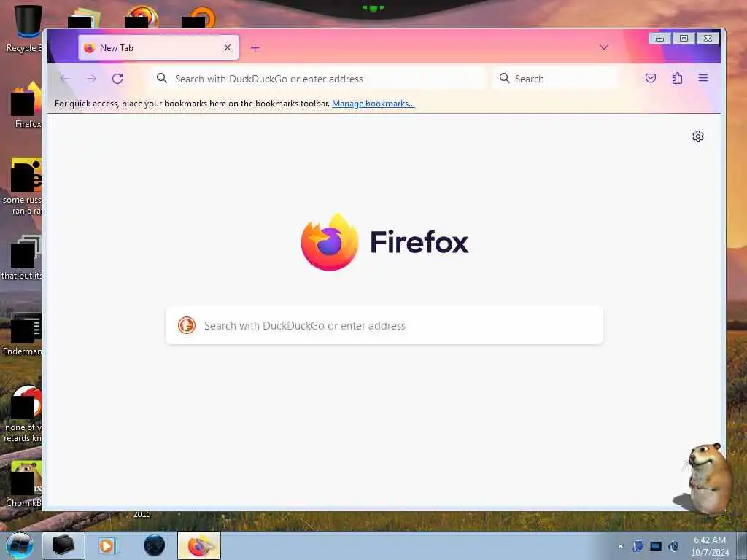Screen dimensions: 747x560
Task: Click Show desktop button at taskbar end
Action: (742, 545)
